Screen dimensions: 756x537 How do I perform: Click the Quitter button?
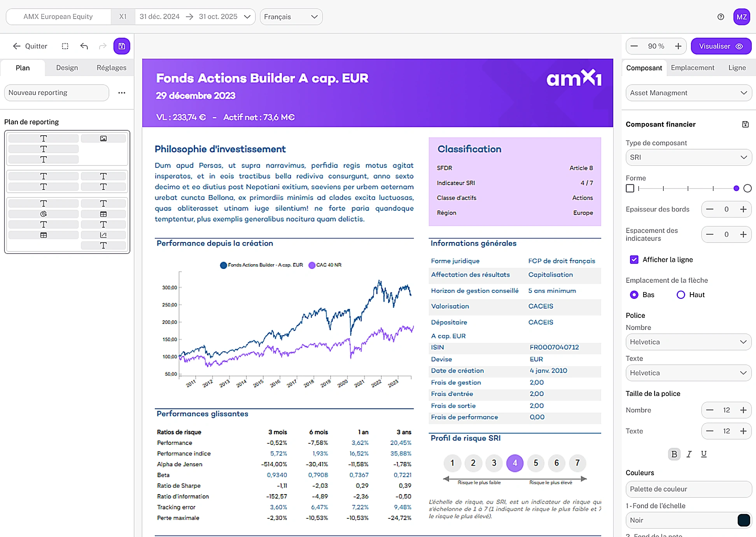(x=30, y=46)
